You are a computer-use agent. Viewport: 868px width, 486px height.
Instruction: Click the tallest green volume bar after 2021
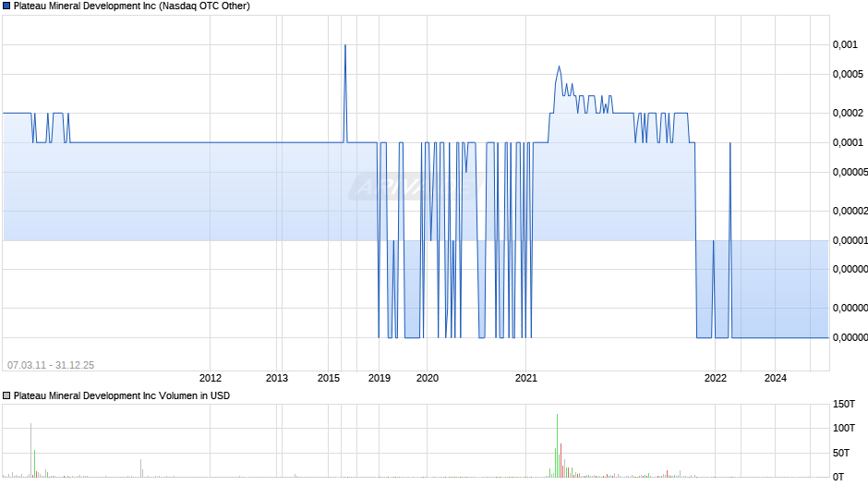558,445
